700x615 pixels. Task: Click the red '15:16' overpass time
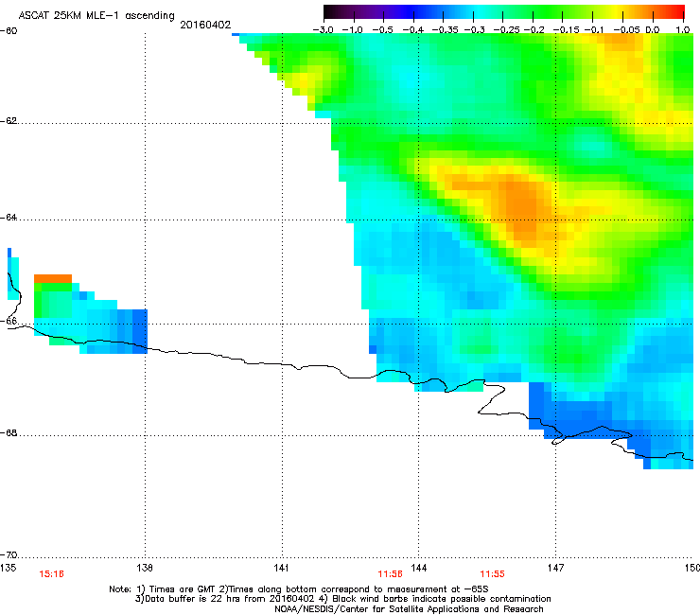tap(51, 574)
